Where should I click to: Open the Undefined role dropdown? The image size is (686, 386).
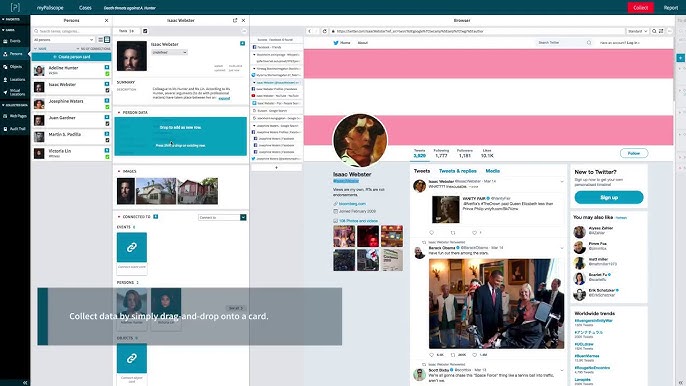tap(169, 52)
